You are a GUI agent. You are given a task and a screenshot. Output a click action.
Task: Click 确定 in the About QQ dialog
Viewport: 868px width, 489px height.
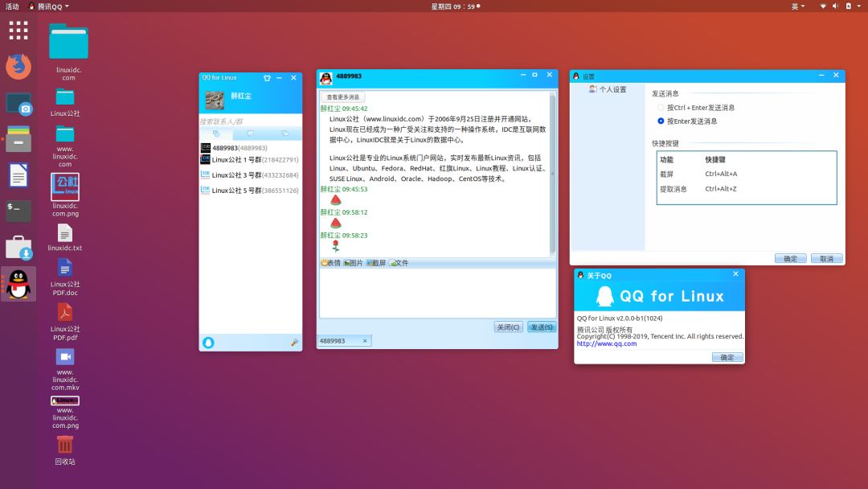tap(726, 357)
